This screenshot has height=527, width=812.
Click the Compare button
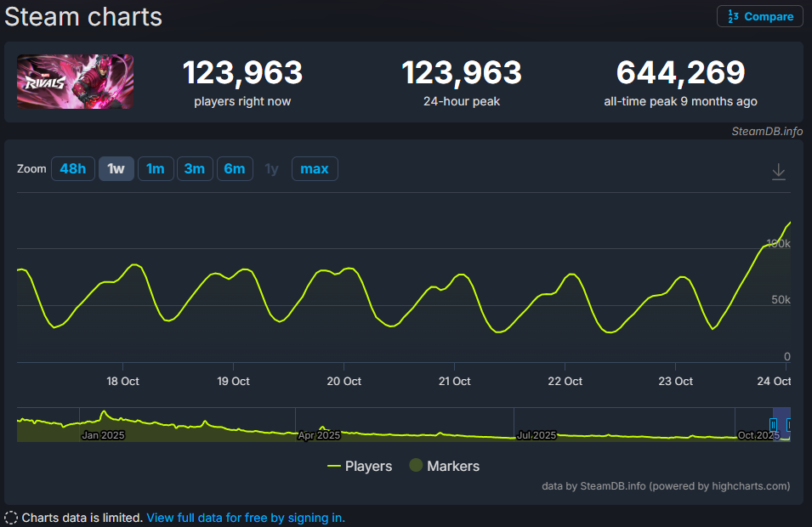pyautogui.click(x=759, y=16)
